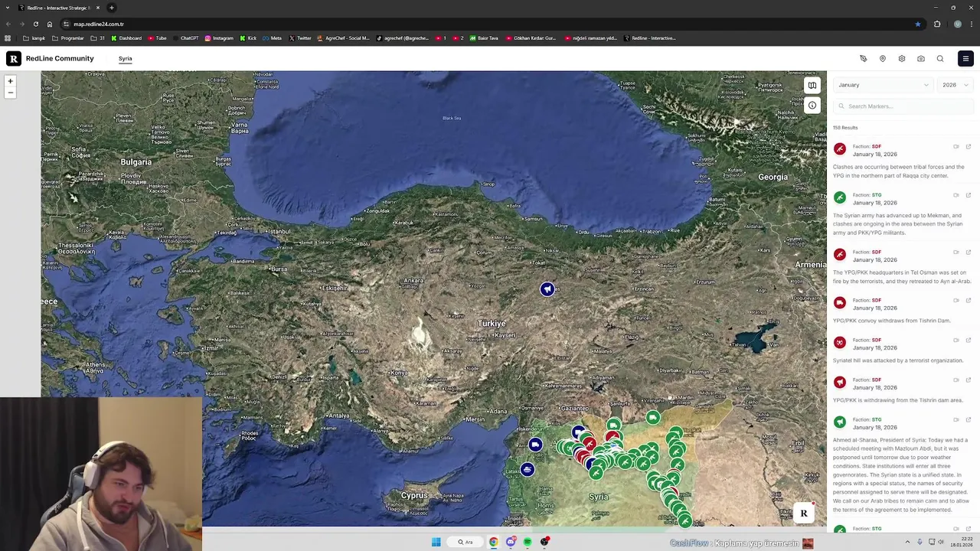Viewport: 980px width, 551px height.
Task: Open the blue ship marker near Latakia
Action: point(527,469)
